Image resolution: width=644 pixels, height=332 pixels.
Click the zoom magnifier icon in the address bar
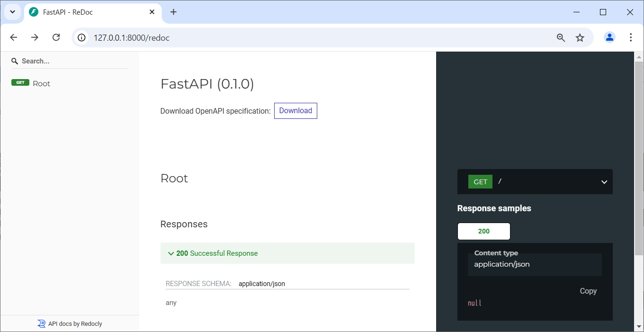561,37
